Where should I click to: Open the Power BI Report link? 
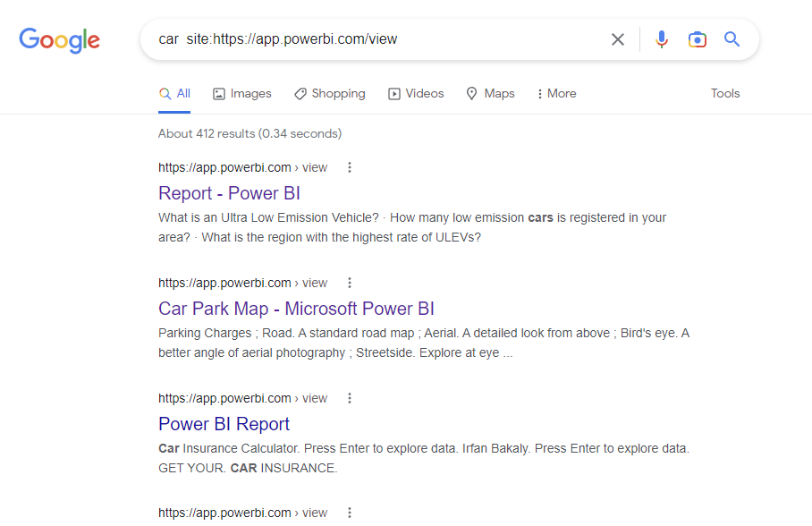224,424
